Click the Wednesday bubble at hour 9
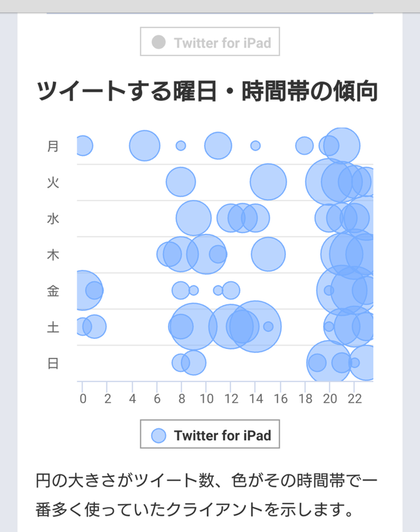 point(194,218)
